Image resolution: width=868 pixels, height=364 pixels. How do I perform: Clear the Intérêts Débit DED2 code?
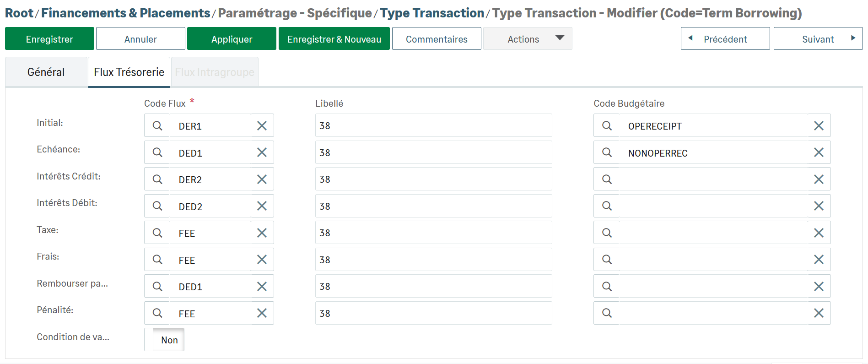[262, 206]
